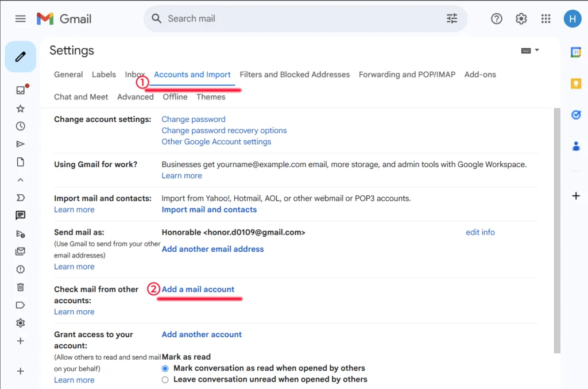The height and width of the screenshot is (389, 588).
Task: Click the Settings page heading
Action: pyautogui.click(x=72, y=51)
